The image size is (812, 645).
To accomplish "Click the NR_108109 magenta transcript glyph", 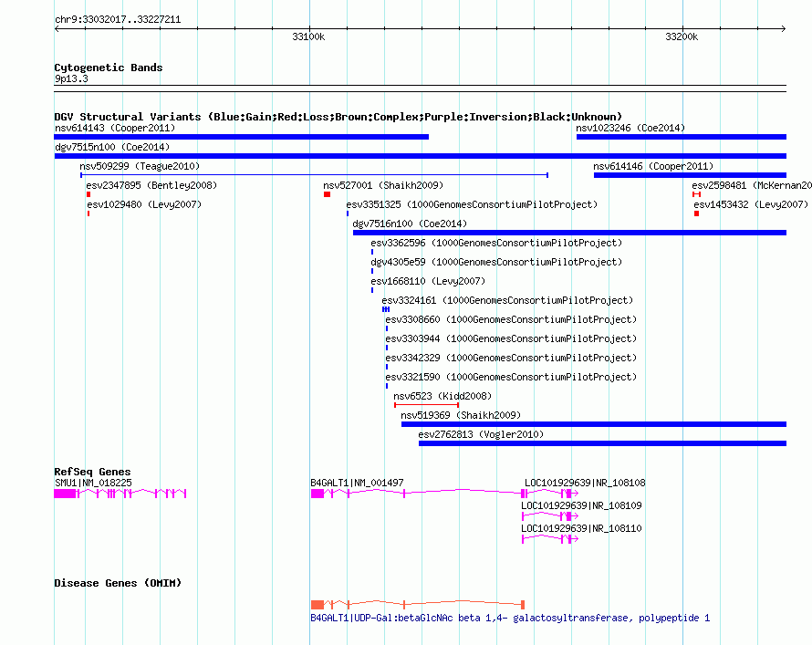I will point(550,516).
